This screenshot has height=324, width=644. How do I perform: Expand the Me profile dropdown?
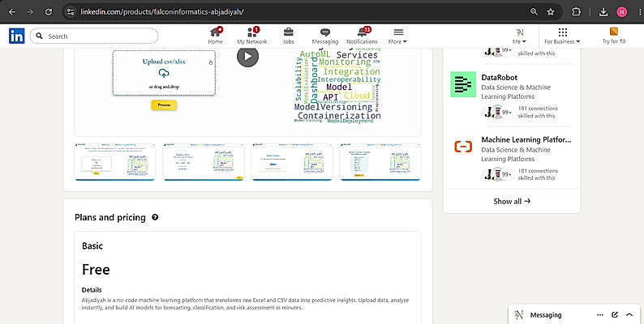point(519,36)
